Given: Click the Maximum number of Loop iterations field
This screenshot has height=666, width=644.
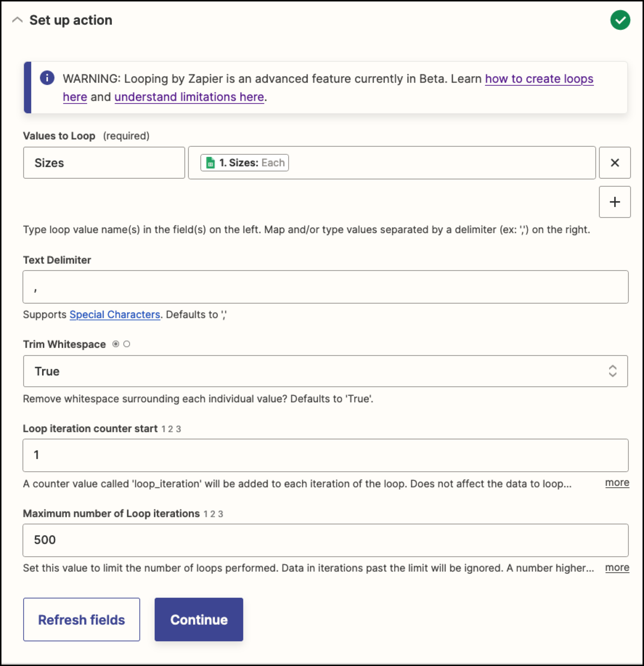Looking at the screenshot, I should point(326,540).
